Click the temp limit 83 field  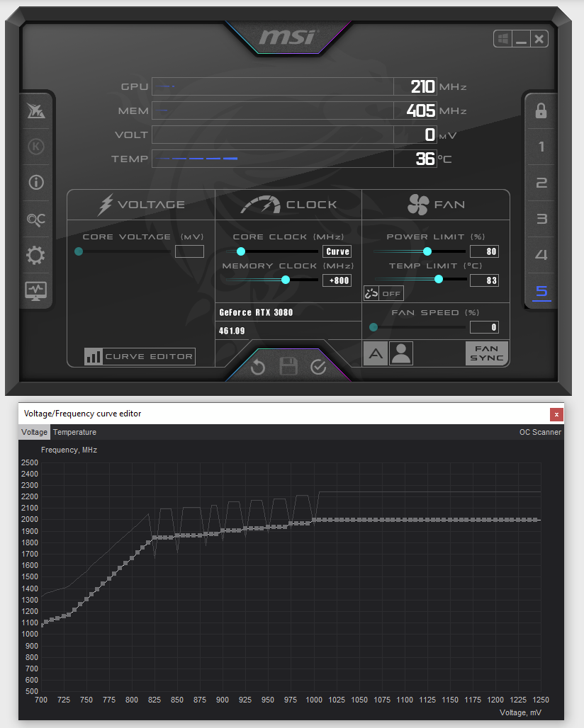(484, 280)
